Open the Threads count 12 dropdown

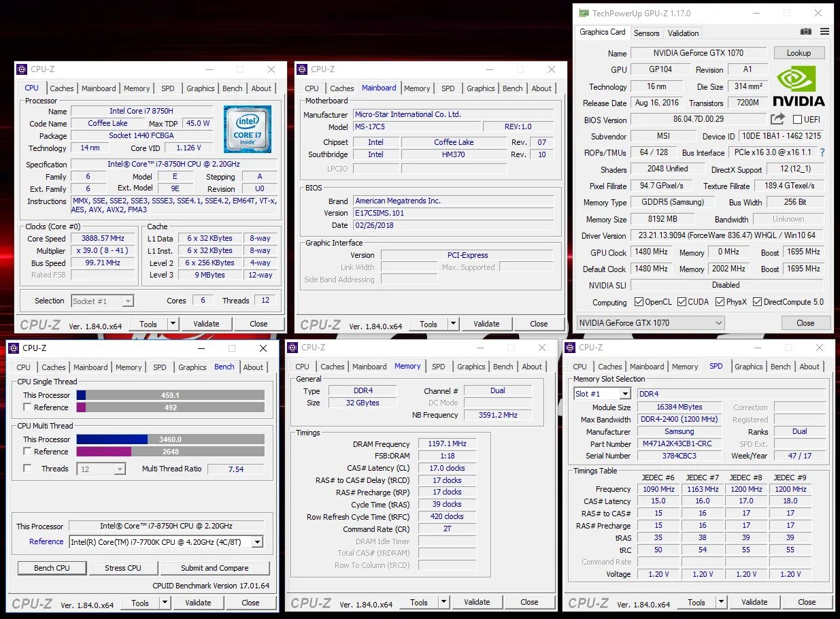[101, 469]
